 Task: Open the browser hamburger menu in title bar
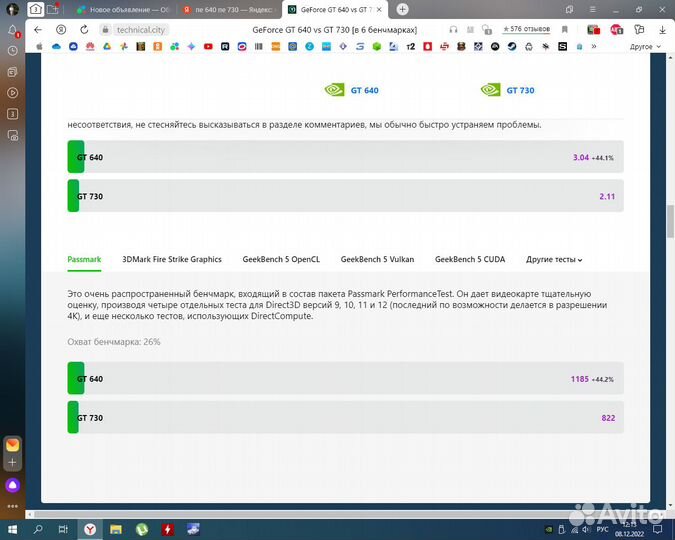tap(593, 9)
